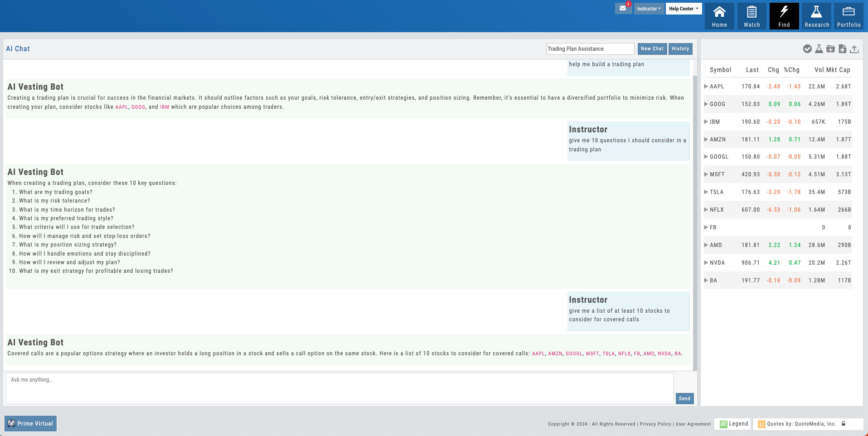
Task: Click the AAPL ticker link in first bot reply
Action: 121,107
